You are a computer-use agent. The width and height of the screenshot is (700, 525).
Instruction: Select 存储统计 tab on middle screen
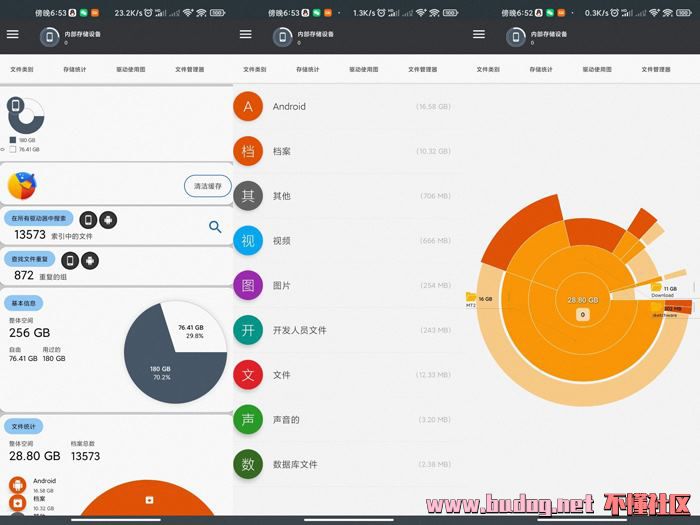pyautogui.click(x=308, y=69)
